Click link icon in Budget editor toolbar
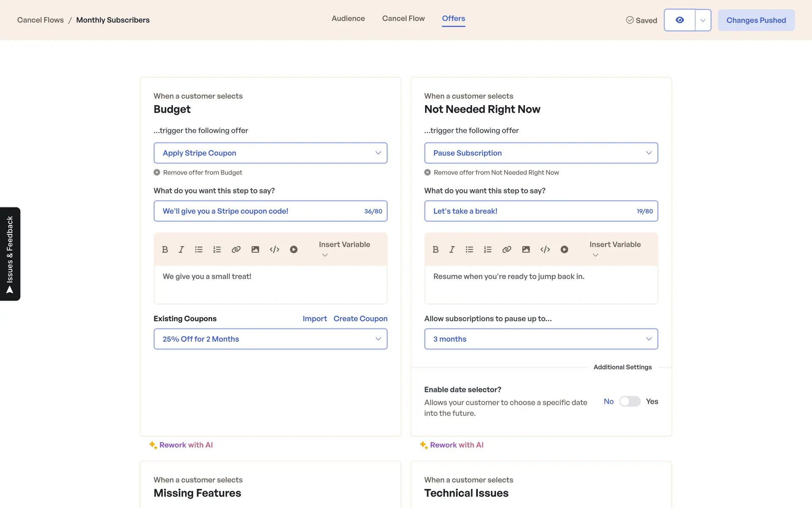Image resolution: width=812 pixels, height=508 pixels. pyautogui.click(x=236, y=250)
